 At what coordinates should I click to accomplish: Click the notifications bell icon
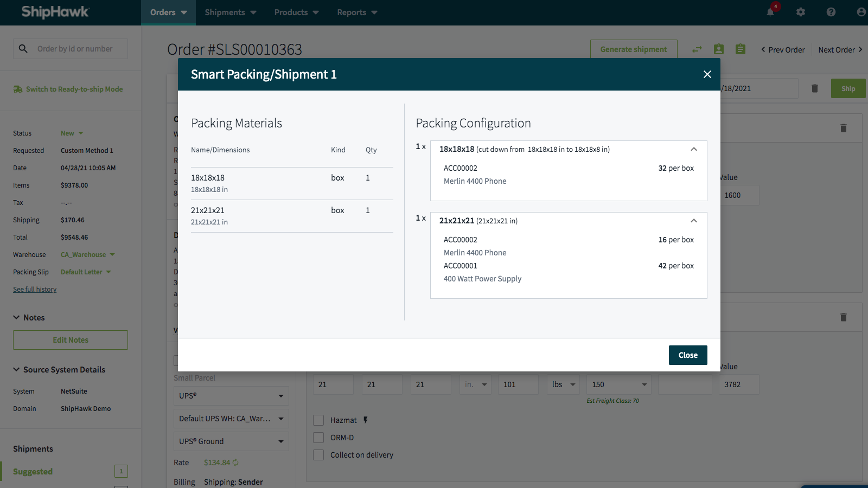[x=770, y=12]
